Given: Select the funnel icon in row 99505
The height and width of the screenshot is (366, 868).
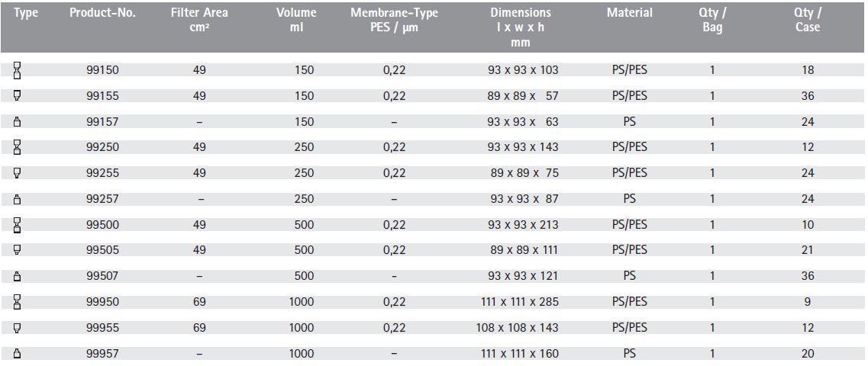Looking at the screenshot, I should [17, 250].
